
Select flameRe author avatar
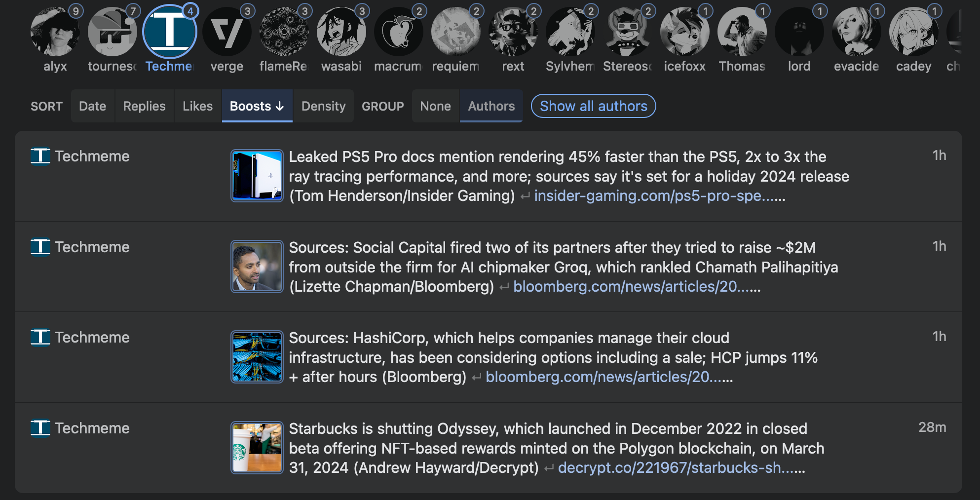click(x=284, y=32)
